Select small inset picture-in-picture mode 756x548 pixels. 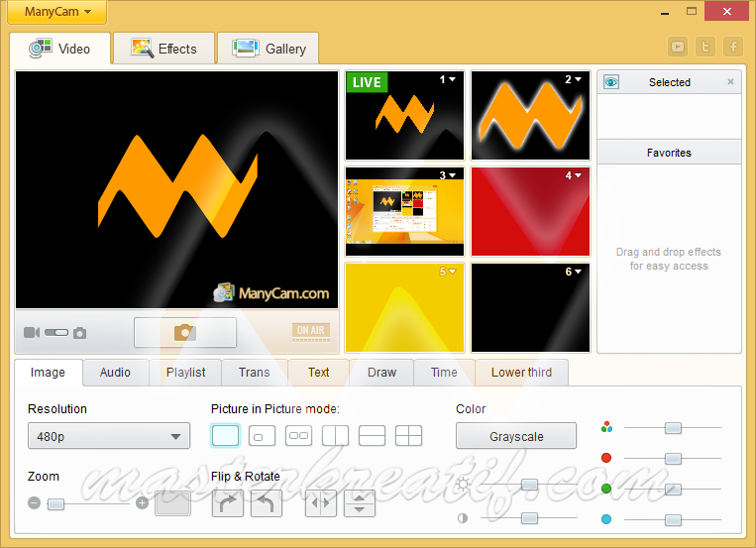point(262,436)
